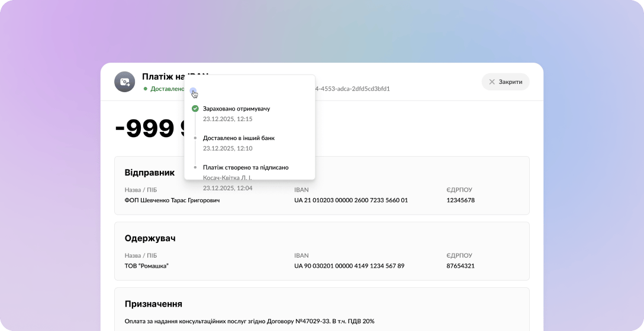This screenshot has width=644, height=331.
Task: Click the Одержувач section heading
Action: point(150,238)
